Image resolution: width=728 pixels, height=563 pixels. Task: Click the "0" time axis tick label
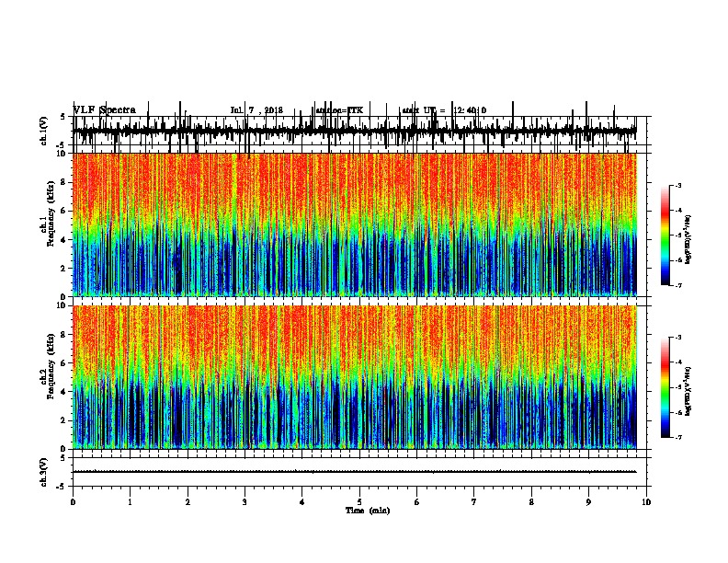pyautogui.click(x=73, y=502)
